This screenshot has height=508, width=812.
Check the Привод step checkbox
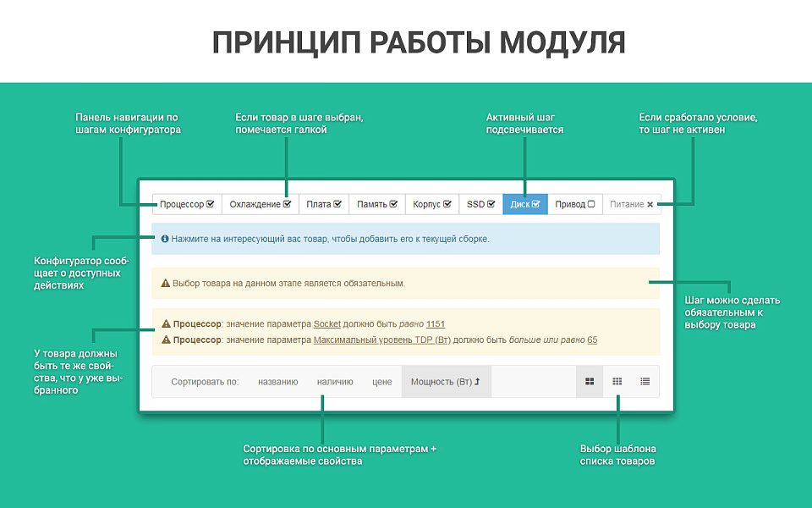point(591,204)
